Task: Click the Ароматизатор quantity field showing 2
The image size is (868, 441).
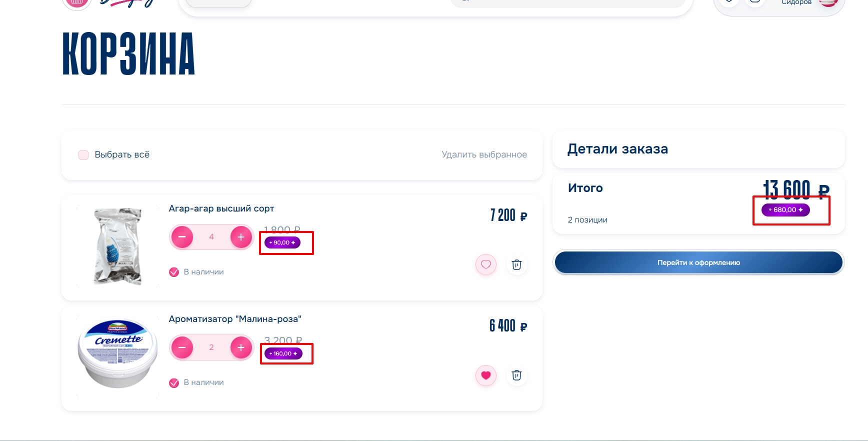Action: click(x=211, y=347)
